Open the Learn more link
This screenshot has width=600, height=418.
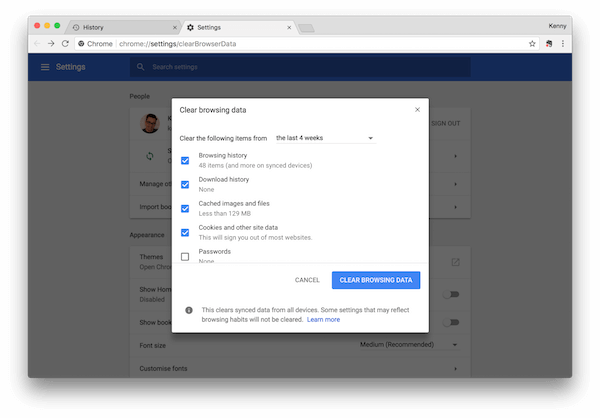(x=323, y=320)
